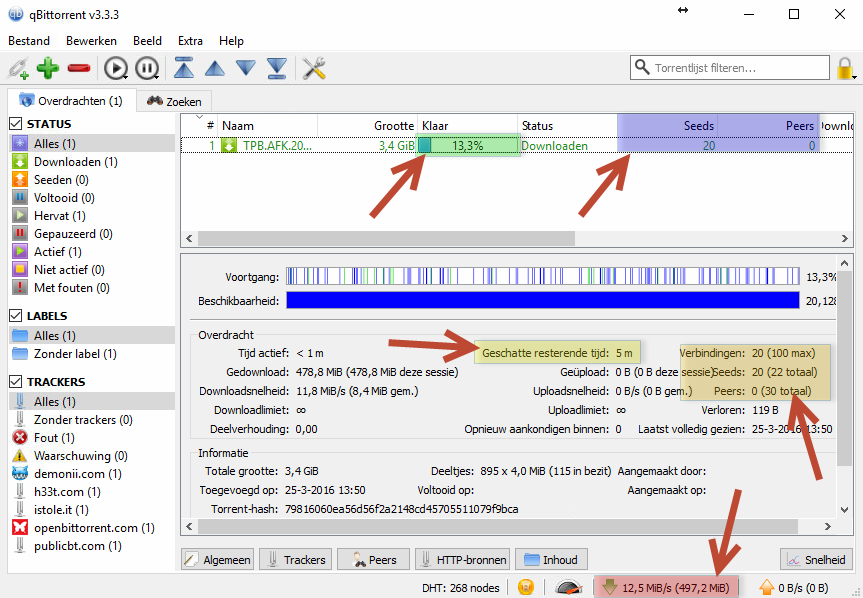Toggle alternative speed limits speedometer icon
863x598 pixels.
coord(568,587)
